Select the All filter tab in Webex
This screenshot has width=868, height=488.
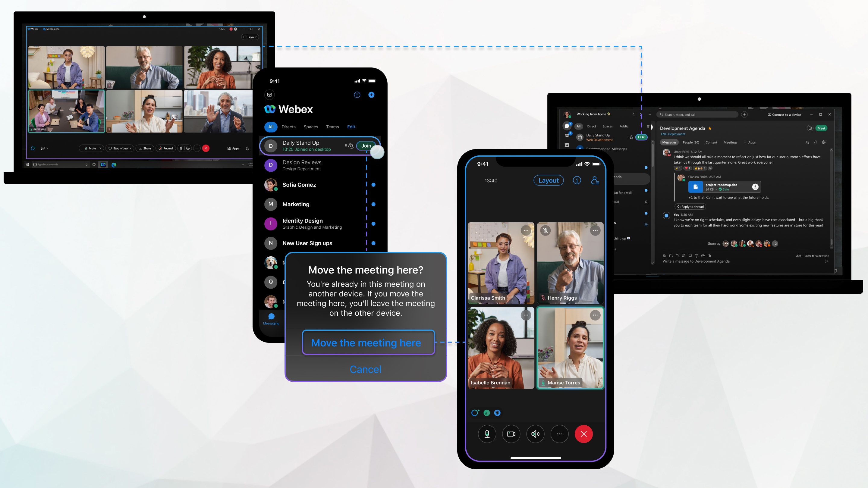(269, 126)
